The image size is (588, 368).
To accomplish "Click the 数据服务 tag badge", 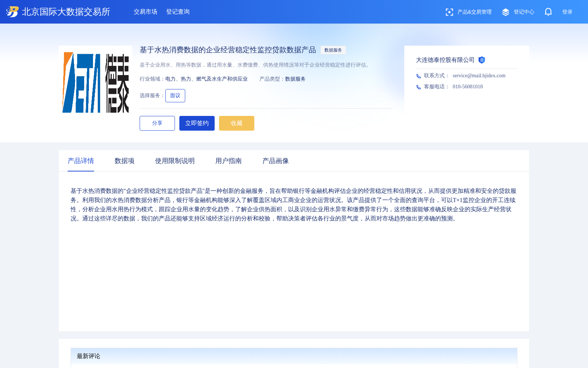I will (x=333, y=50).
